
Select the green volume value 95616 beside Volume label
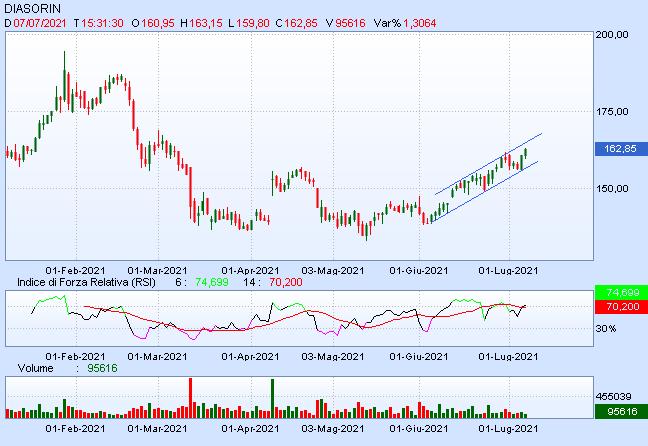102,368
